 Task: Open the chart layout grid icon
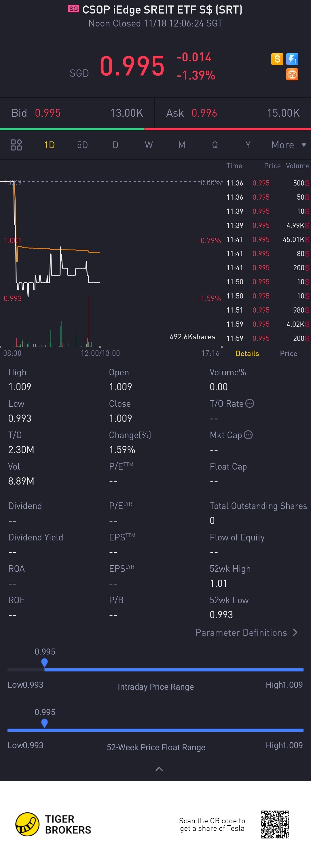pos(16,145)
